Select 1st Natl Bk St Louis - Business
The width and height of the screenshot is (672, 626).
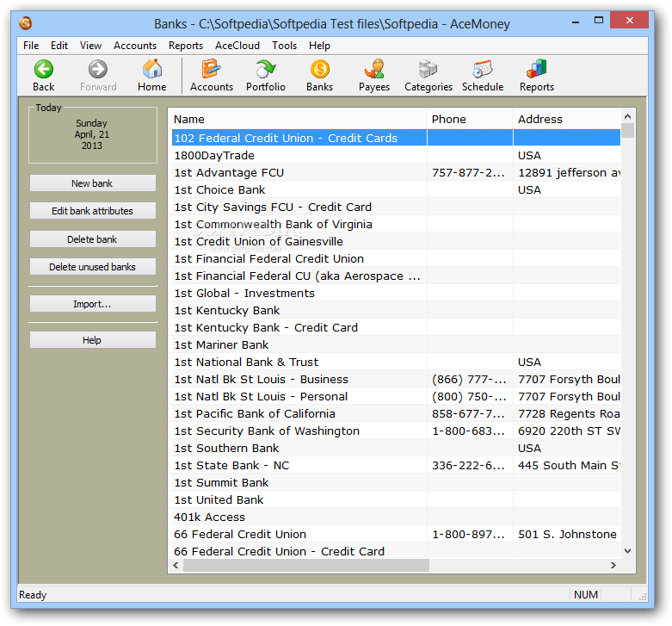point(395,379)
